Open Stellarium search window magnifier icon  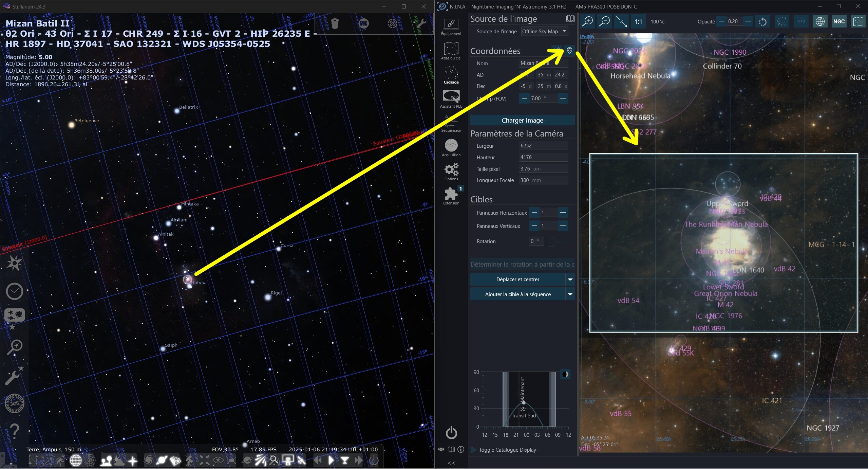(x=14, y=347)
